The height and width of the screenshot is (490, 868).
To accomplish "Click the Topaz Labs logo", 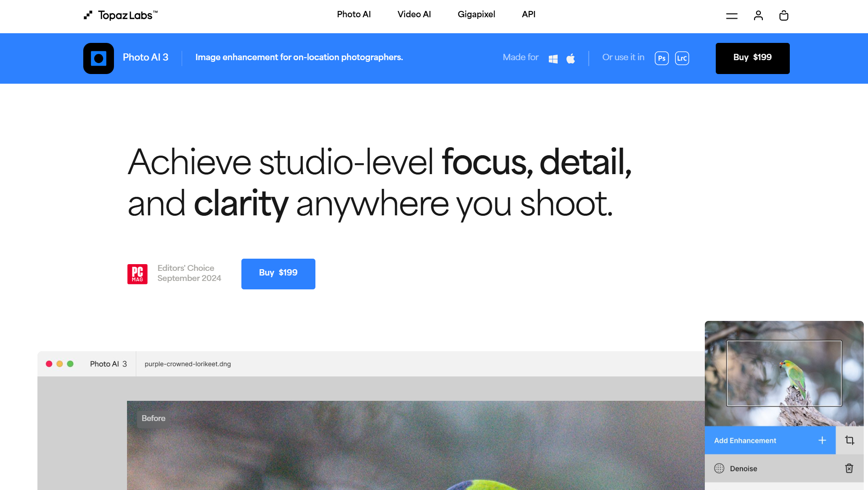I will click(121, 16).
